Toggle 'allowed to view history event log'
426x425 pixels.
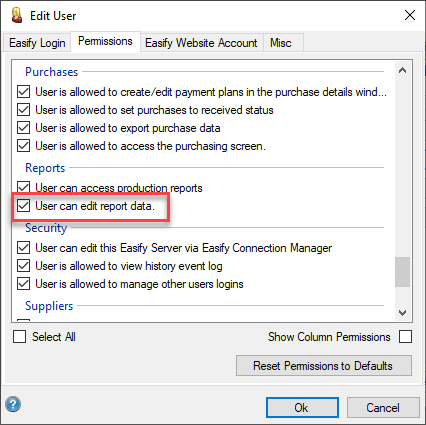23,266
